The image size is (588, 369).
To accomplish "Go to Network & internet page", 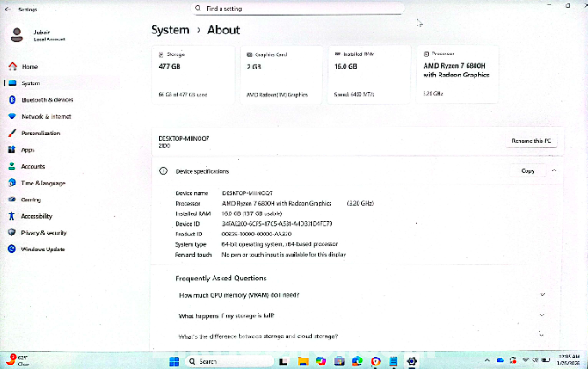I will pyautogui.click(x=46, y=116).
